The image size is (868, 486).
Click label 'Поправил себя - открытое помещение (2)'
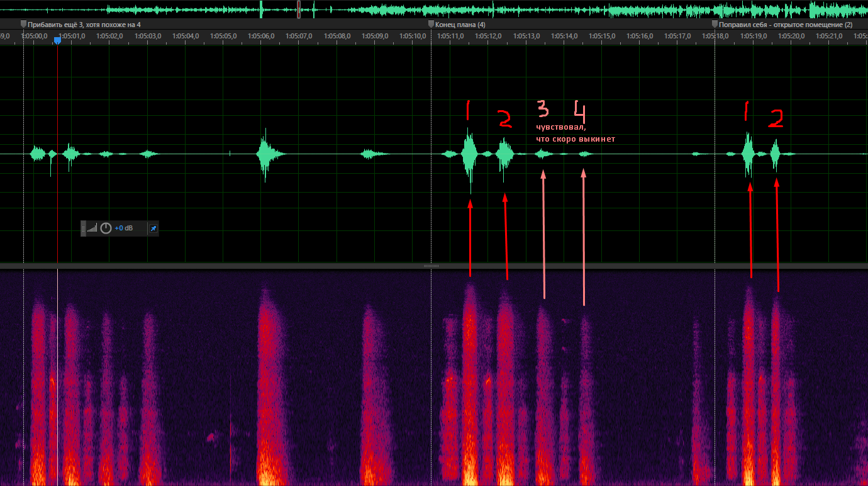pyautogui.click(x=786, y=25)
